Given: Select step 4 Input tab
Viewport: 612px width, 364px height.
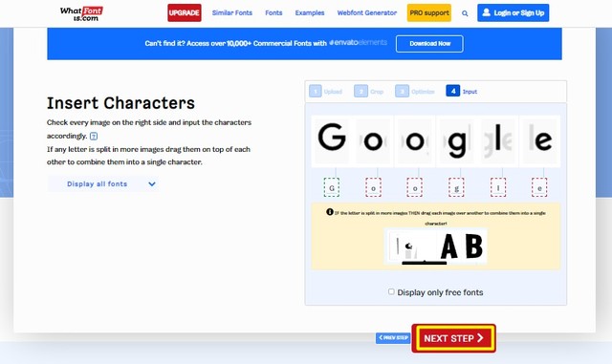Looking at the screenshot, I should [462, 92].
